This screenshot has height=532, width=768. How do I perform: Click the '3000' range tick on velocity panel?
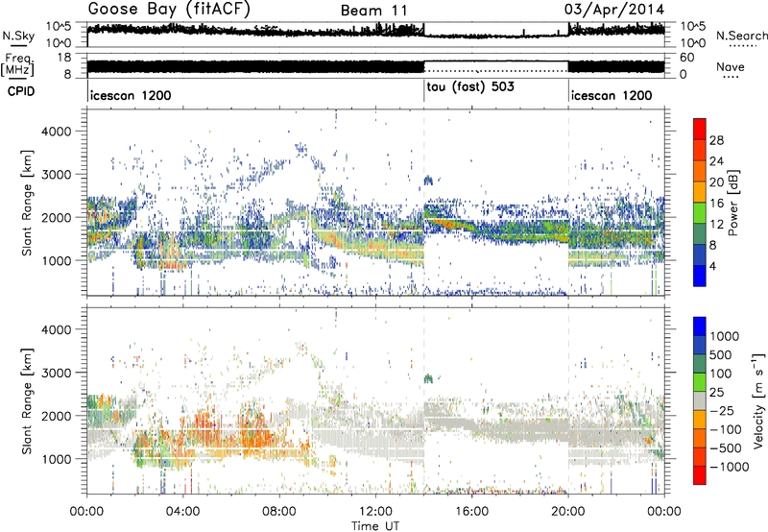56,373
